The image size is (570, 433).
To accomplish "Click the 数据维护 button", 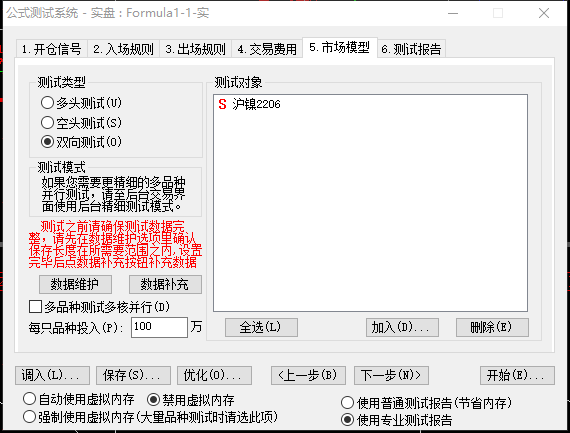I will point(75,284).
